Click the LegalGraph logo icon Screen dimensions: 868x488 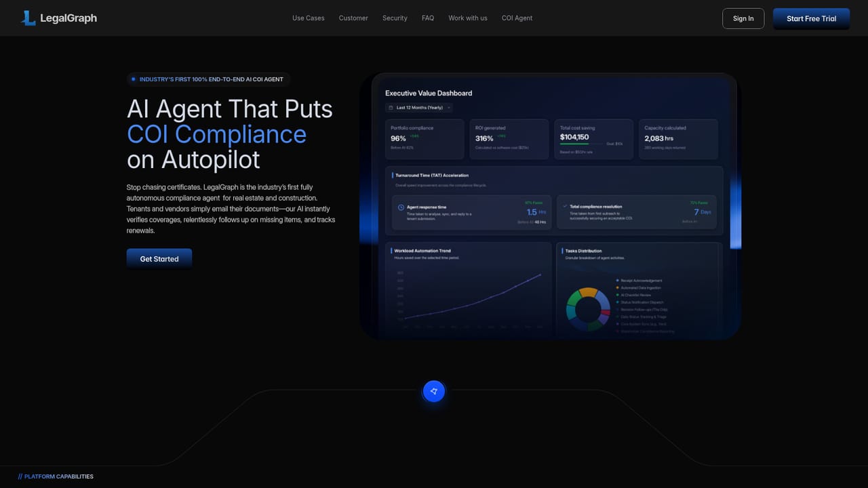coord(28,18)
